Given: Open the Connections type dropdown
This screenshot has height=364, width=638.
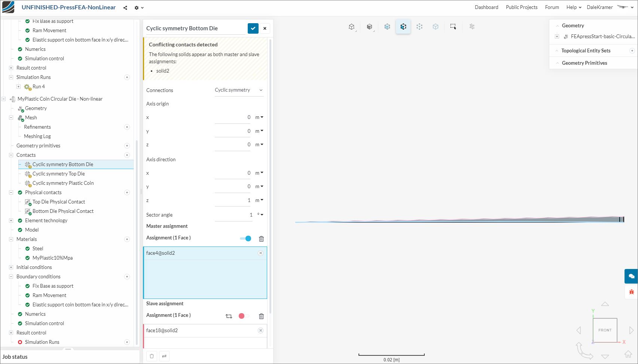Looking at the screenshot, I should tap(239, 90).
